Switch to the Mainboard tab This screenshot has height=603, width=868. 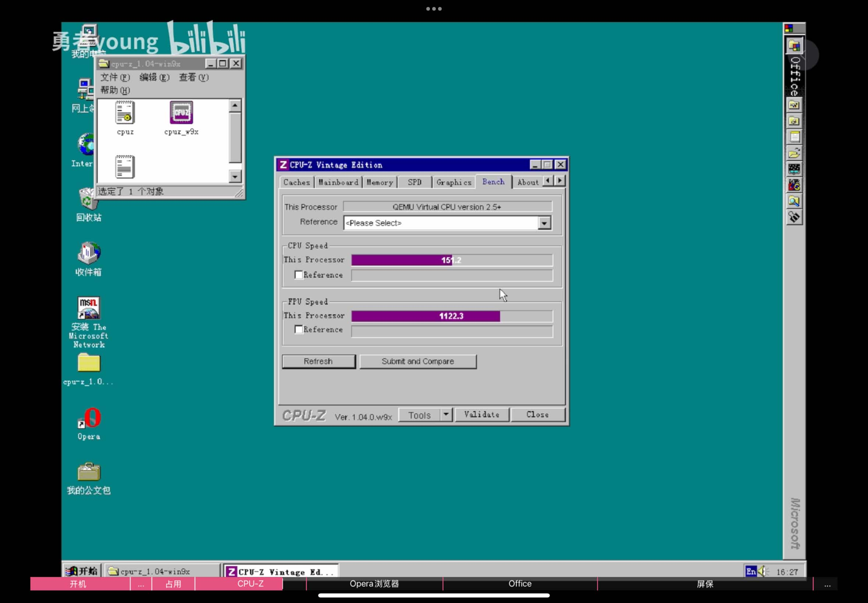338,182
